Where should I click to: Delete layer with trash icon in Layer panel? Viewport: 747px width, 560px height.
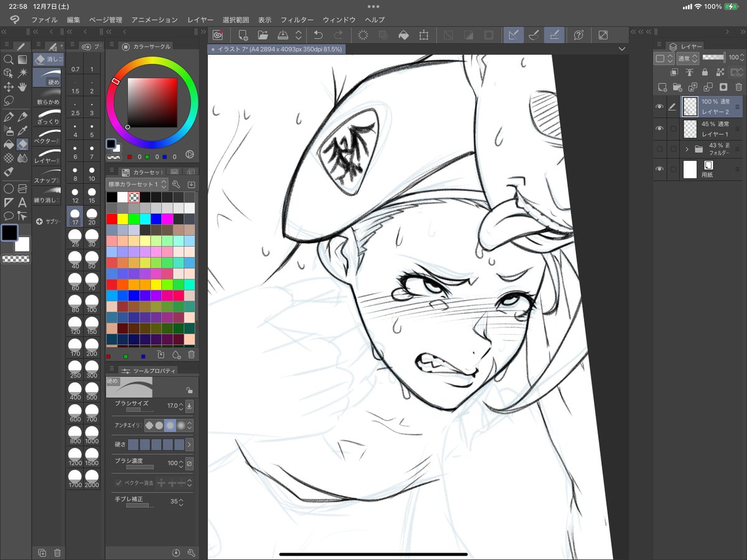point(738,87)
